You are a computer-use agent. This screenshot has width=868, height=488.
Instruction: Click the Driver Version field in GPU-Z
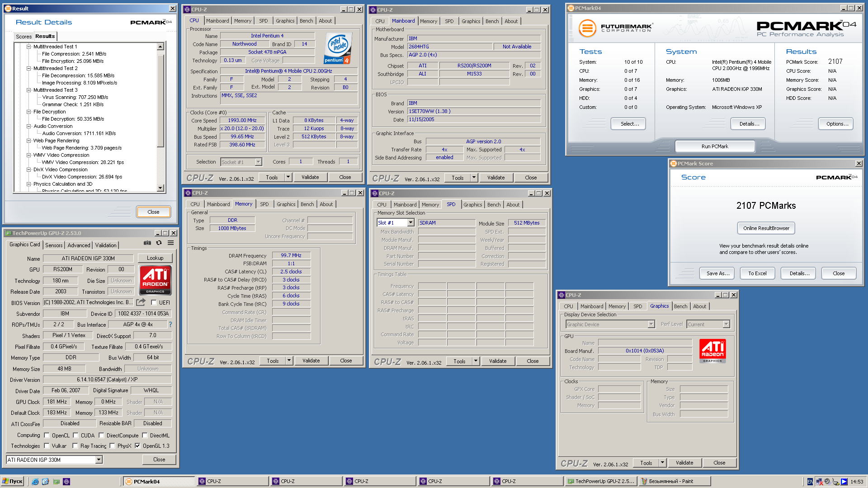click(x=107, y=380)
